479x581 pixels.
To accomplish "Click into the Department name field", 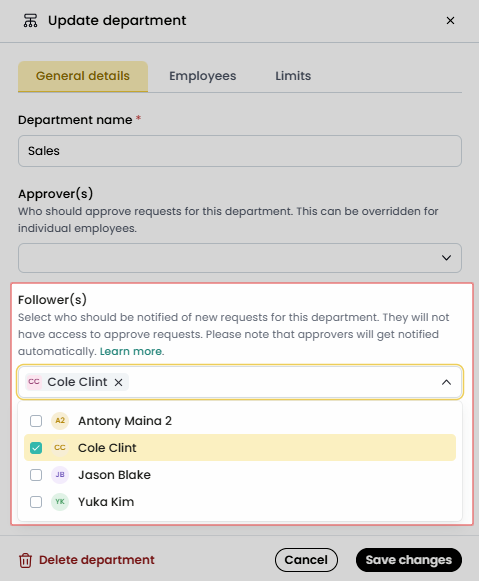I will [x=240, y=151].
